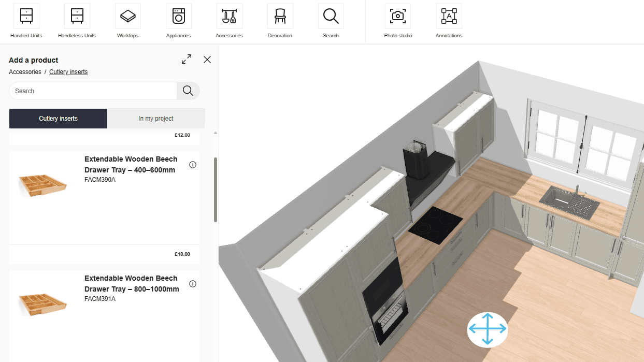Open the Handled Units category
This screenshot has height=362, width=644.
[26, 21]
